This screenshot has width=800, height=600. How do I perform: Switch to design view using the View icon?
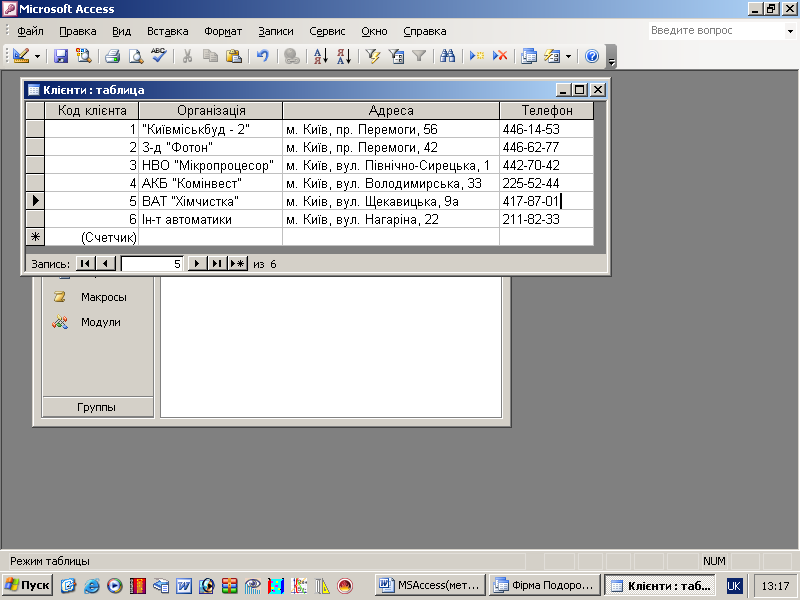21,56
